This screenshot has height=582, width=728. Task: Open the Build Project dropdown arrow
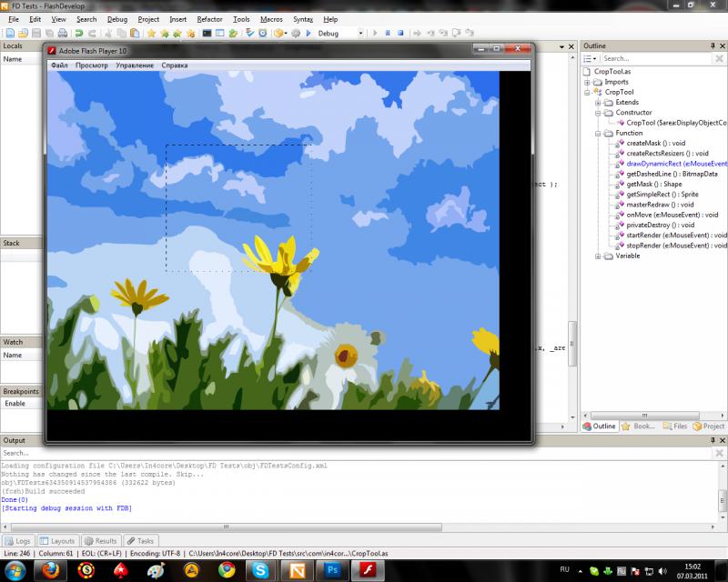coord(286,33)
